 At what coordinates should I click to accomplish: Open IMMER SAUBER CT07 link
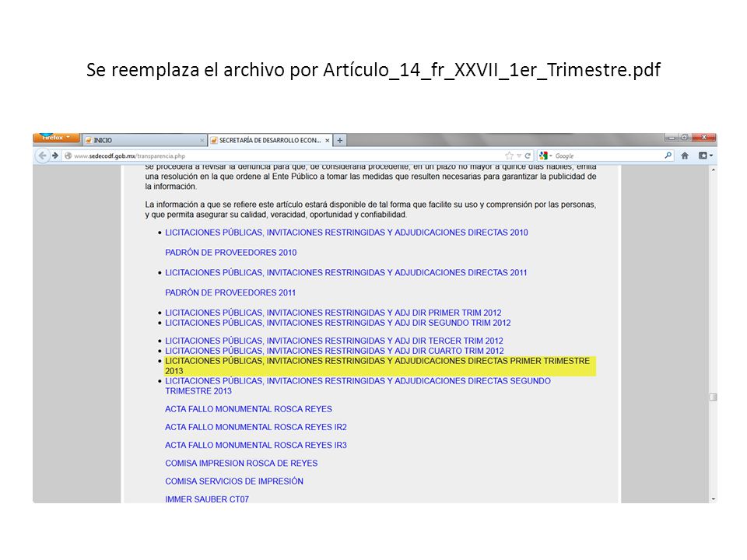point(207,499)
